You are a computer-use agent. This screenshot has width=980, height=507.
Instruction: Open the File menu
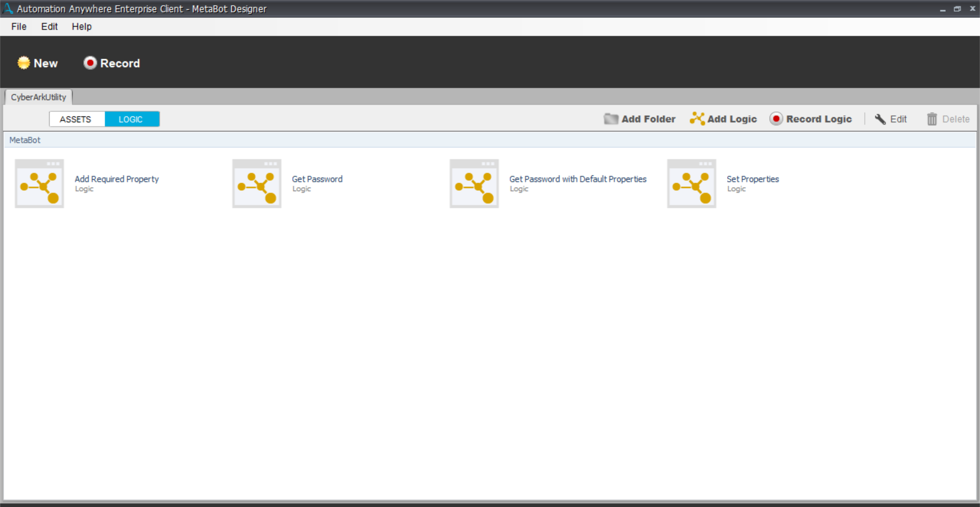[x=19, y=27]
